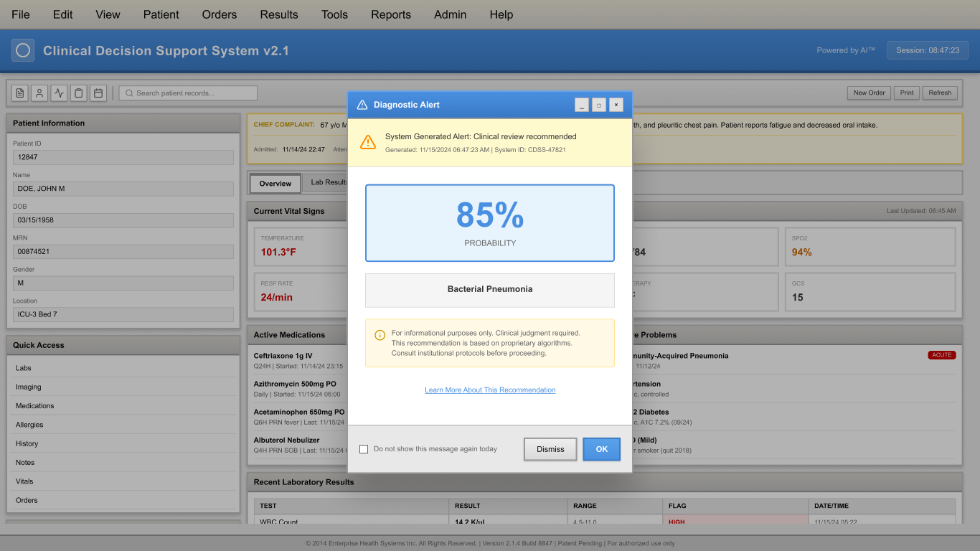Image resolution: width=980 pixels, height=551 pixels.
Task: Open the Patient menu
Action: click(161, 14)
